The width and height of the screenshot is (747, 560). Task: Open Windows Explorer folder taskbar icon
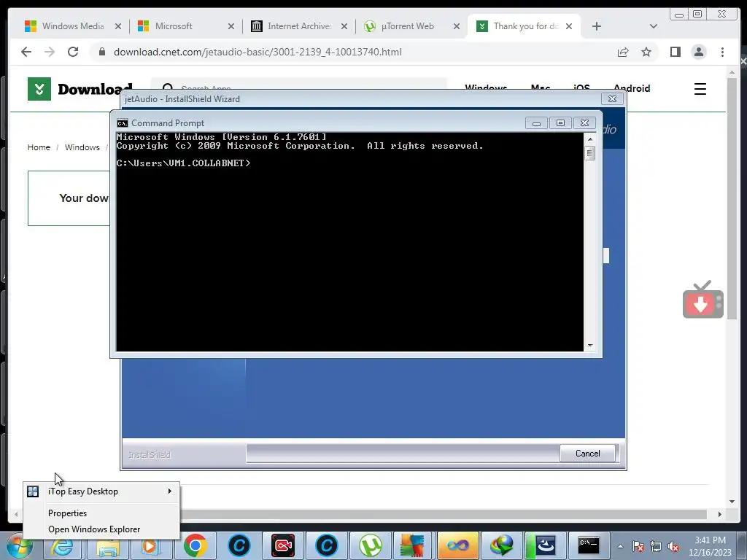click(x=108, y=547)
